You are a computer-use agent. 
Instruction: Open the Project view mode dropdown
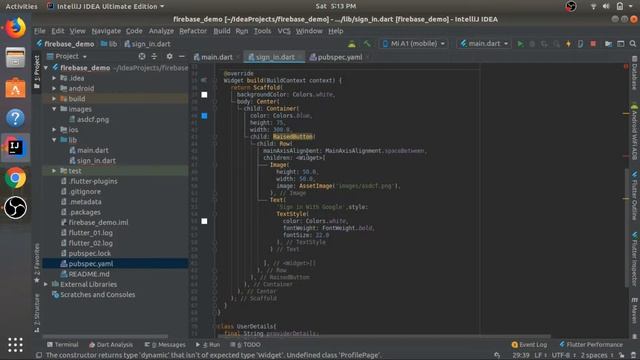(x=67, y=56)
